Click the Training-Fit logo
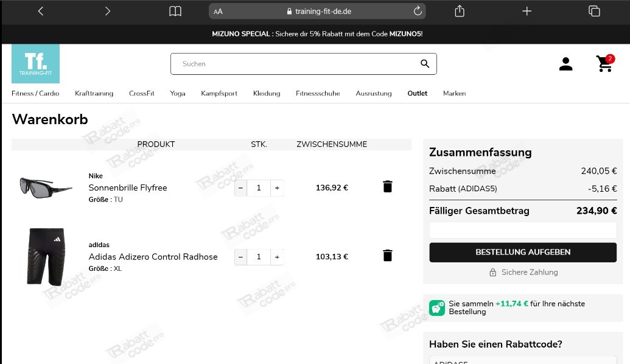The width and height of the screenshot is (630, 364). point(36,63)
